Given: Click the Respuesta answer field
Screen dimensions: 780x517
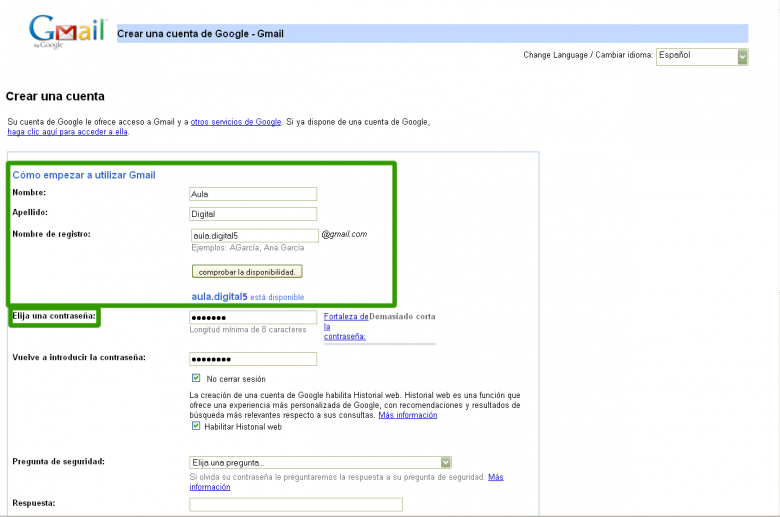Looking at the screenshot, I should coord(295,505).
